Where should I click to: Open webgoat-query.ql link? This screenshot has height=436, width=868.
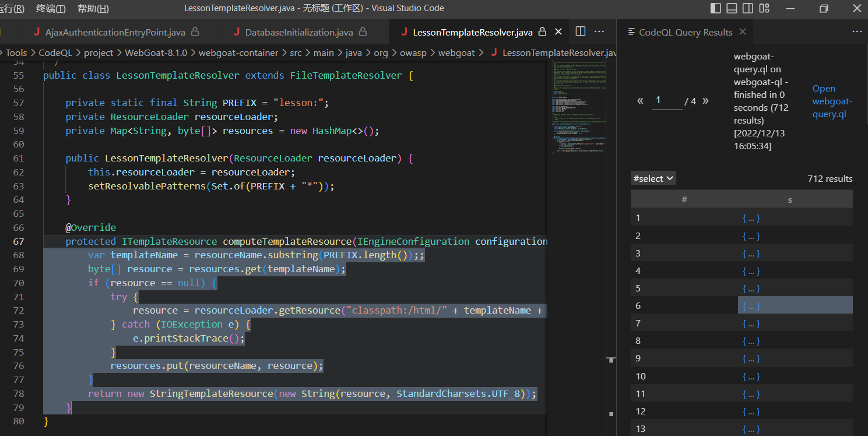(x=832, y=101)
